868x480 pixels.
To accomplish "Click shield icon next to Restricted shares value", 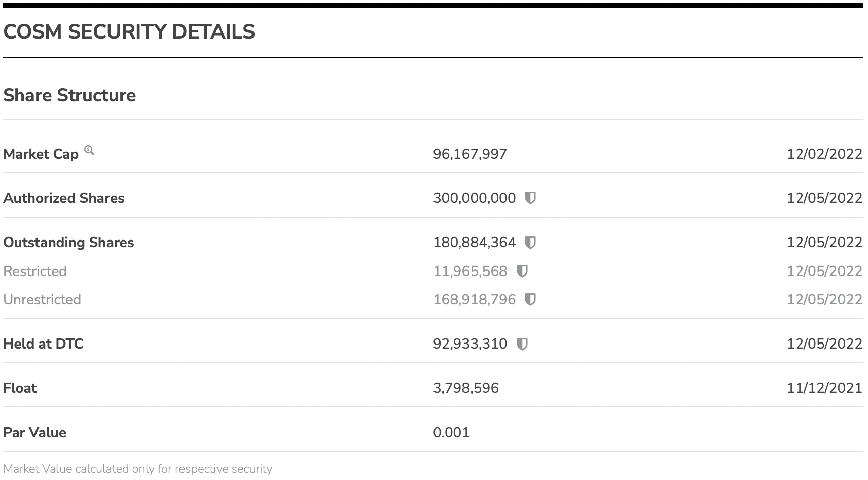I will [x=522, y=271].
